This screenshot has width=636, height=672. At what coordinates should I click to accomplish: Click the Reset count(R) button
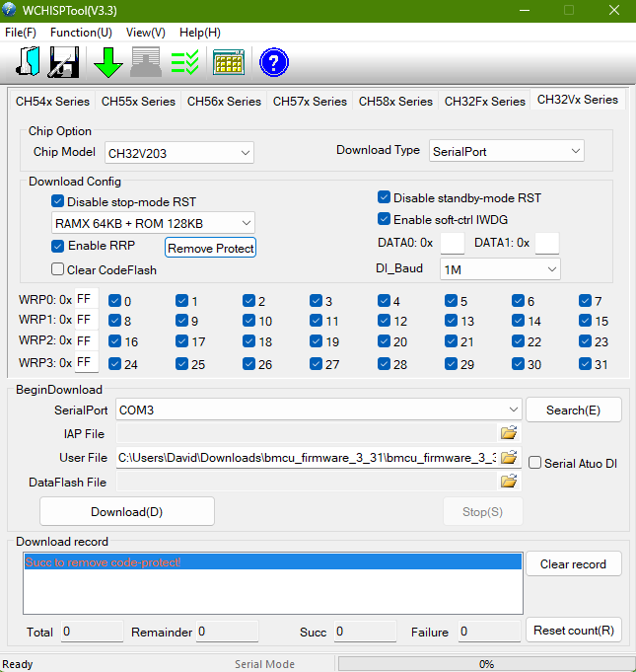(573, 630)
